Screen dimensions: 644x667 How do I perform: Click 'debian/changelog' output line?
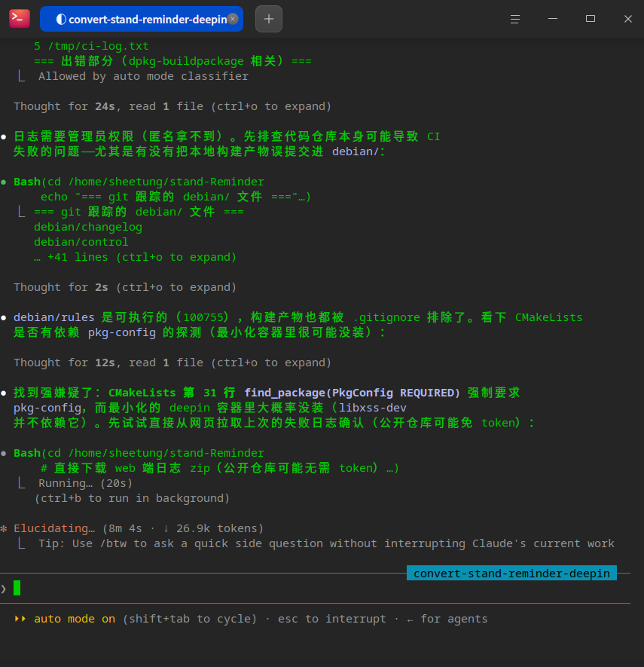click(x=88, y=227)
